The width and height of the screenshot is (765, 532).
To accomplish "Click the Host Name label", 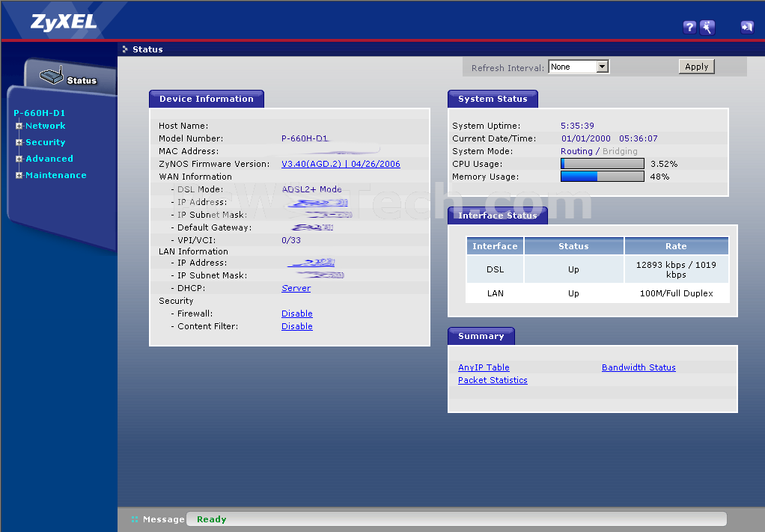I will (183, 126).
